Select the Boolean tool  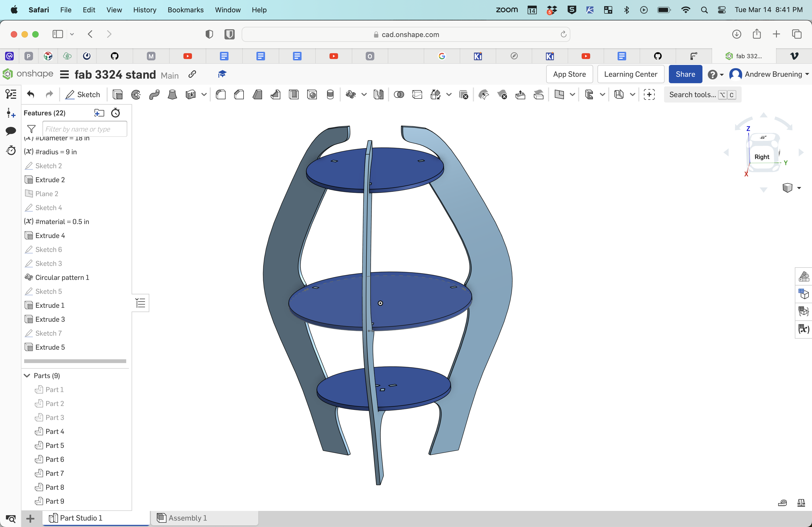point(399,94)
